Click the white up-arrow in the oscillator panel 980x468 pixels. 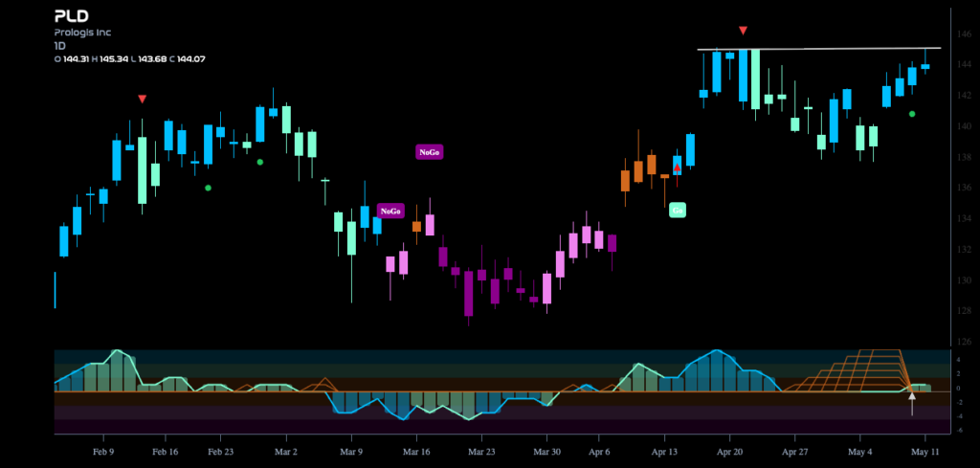tap(912, 403)
